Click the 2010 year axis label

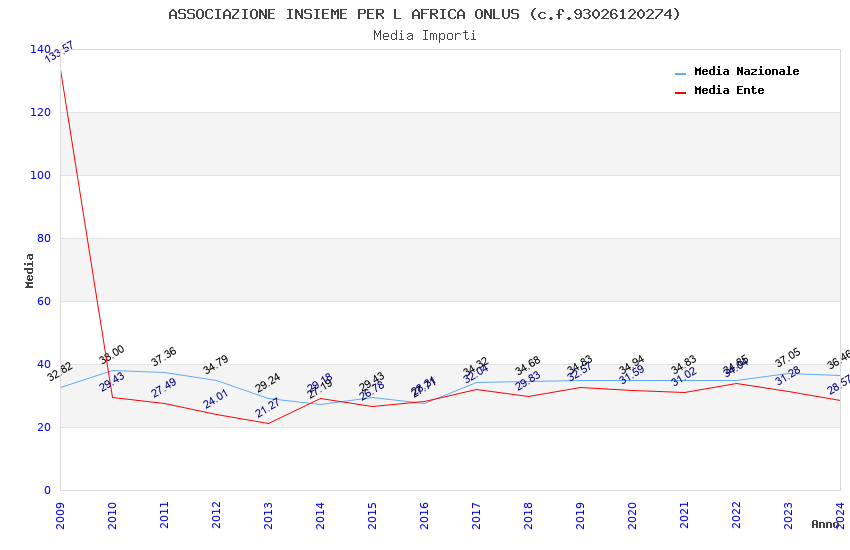click(x=112, y=515)
